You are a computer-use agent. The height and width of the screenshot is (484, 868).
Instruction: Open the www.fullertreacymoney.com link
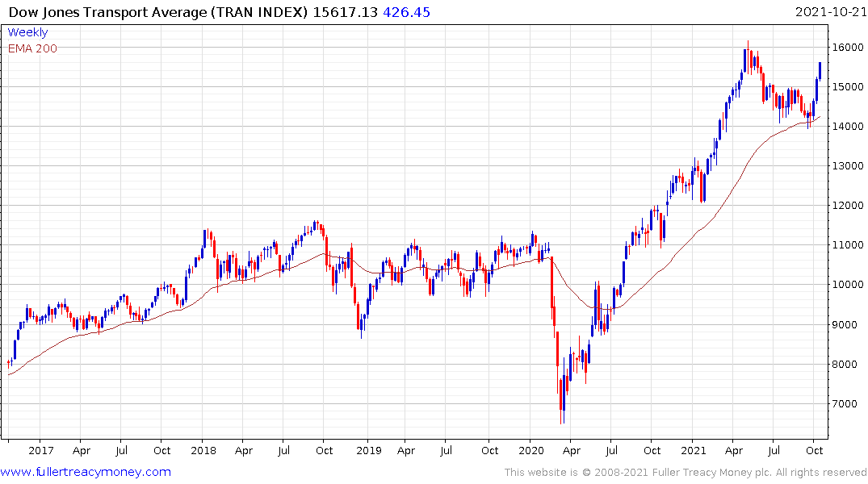click(x=86, y=472)
